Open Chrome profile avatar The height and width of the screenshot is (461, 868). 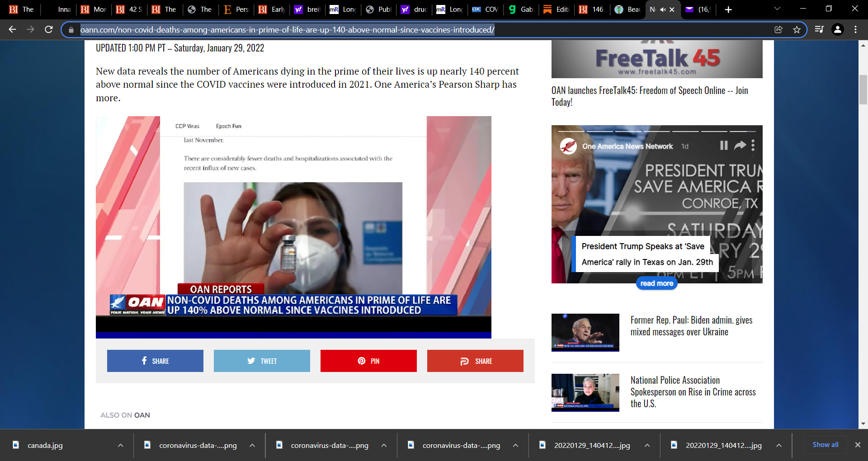tap(837, 29)
